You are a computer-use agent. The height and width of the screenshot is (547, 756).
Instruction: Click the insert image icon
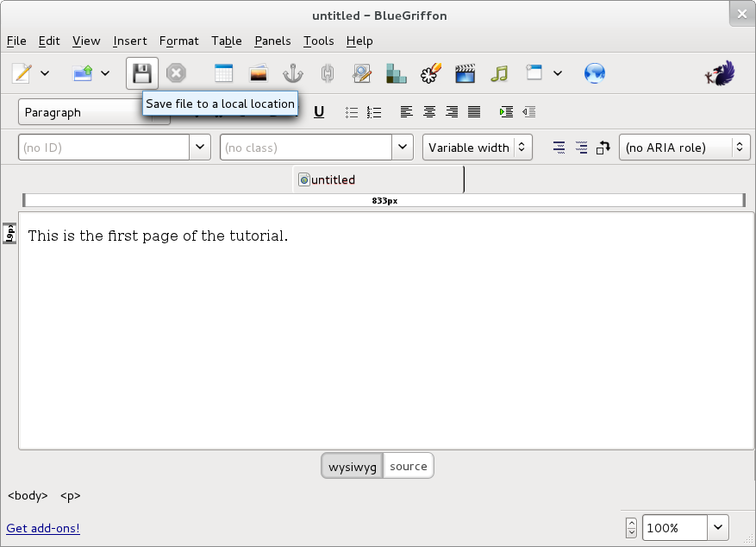click(x=258, y=73)
